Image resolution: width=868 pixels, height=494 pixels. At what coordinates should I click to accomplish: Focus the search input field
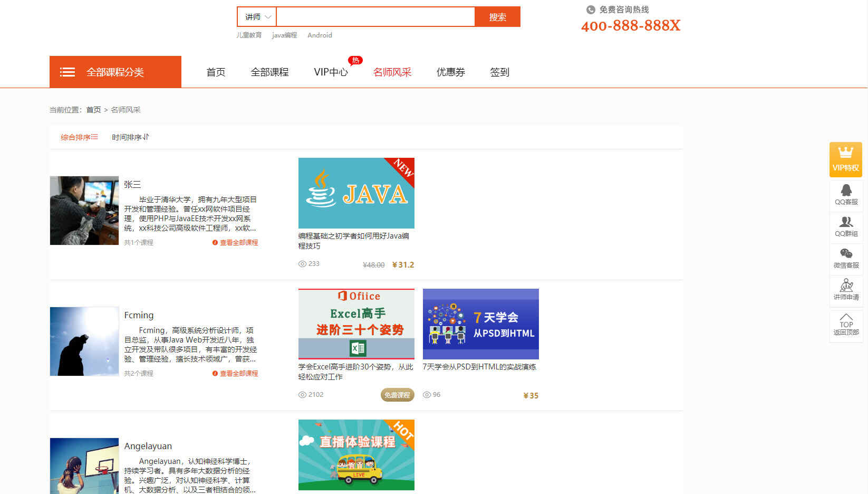pos(375,17)
